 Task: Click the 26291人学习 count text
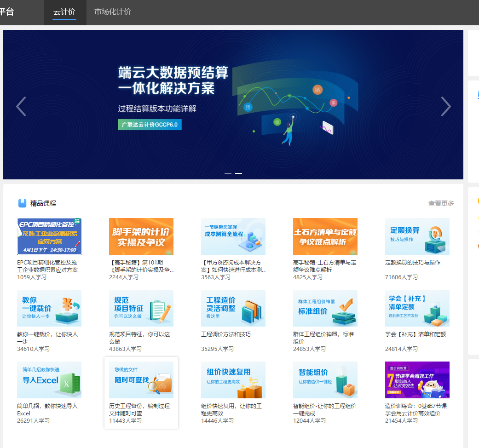33,421
